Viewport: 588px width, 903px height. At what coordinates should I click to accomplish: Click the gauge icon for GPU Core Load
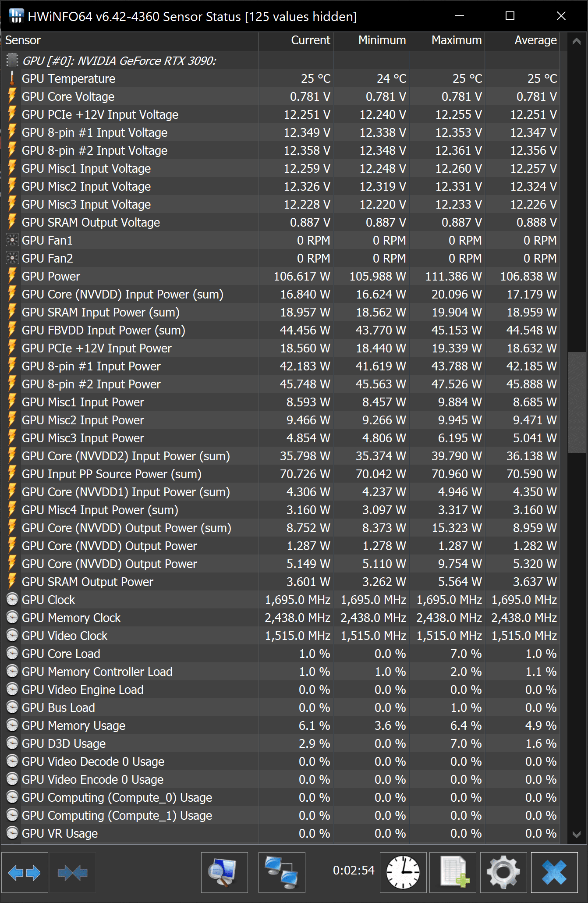click(x=12, y=654)
